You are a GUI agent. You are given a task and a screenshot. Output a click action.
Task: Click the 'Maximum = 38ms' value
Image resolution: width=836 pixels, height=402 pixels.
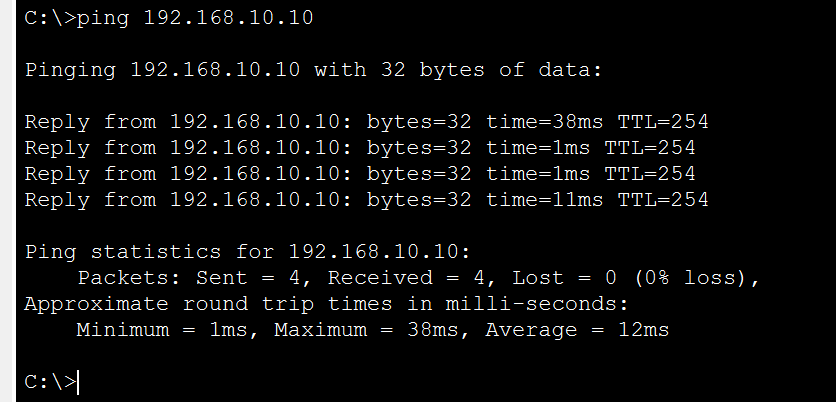point(366,331)
